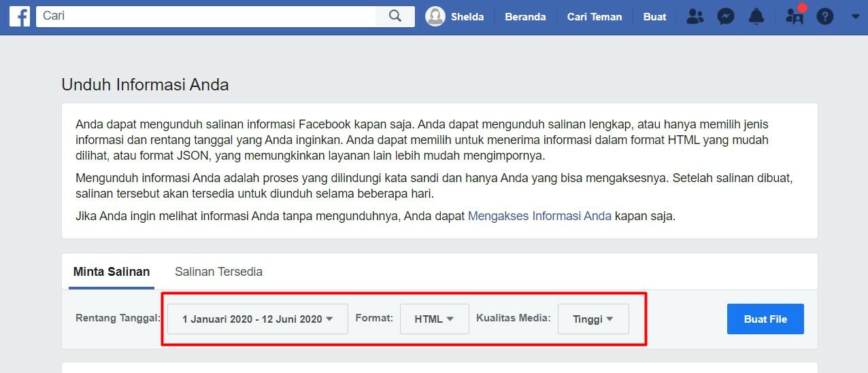Screen dimensions: 868x373
Task: Follow the Mengakses Informasi Anda link
Action: 540,217
